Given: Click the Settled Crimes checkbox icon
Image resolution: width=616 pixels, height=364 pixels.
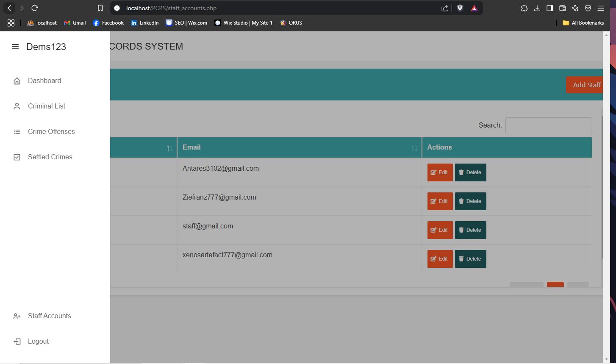Looking at the screenshot, I should click(17, 157).
